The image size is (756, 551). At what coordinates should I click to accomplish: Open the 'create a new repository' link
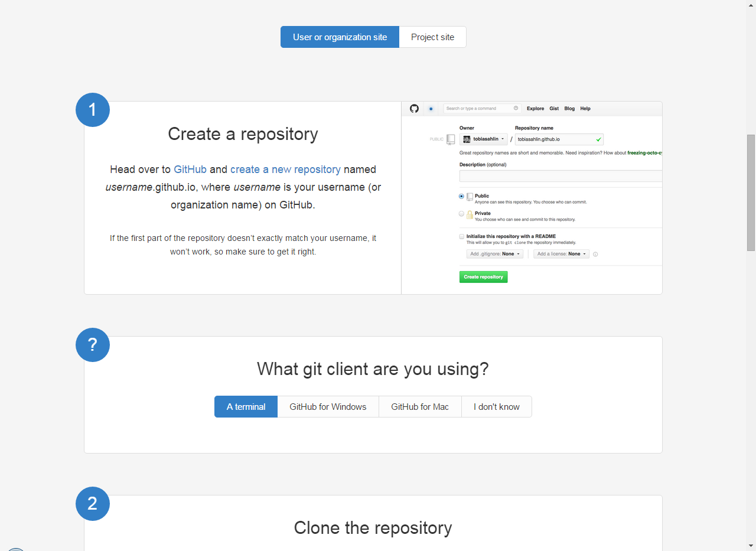[x=285, y=169]
